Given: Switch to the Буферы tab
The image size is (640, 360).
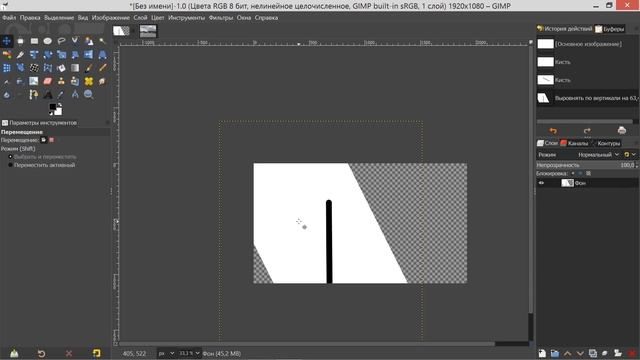Looking at the screenshot, I should point(610,29).
